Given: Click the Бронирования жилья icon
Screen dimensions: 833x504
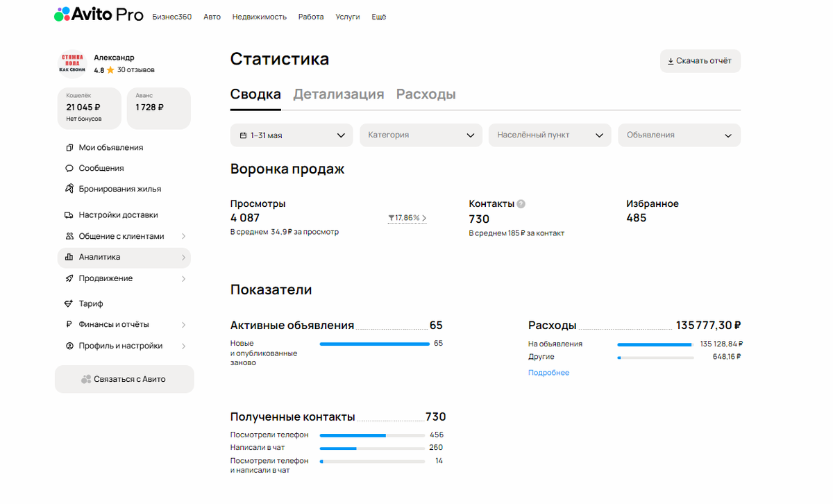Looking at the screenshot, I should (69, 189).
